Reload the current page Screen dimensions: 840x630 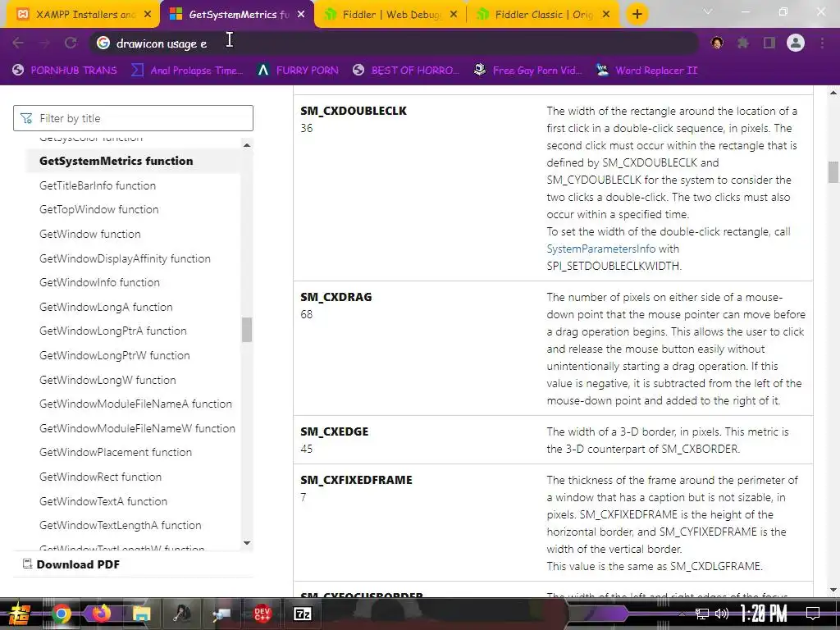point(71,43)
